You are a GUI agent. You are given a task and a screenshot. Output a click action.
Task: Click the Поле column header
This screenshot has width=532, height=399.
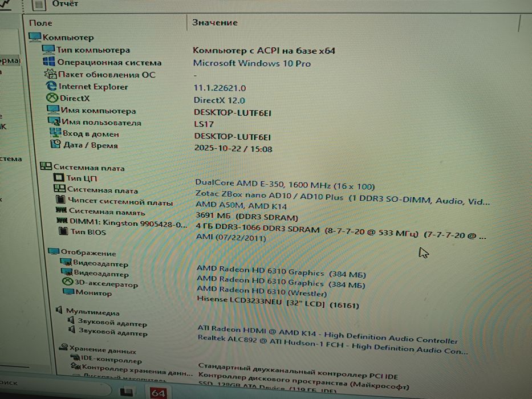40,23
